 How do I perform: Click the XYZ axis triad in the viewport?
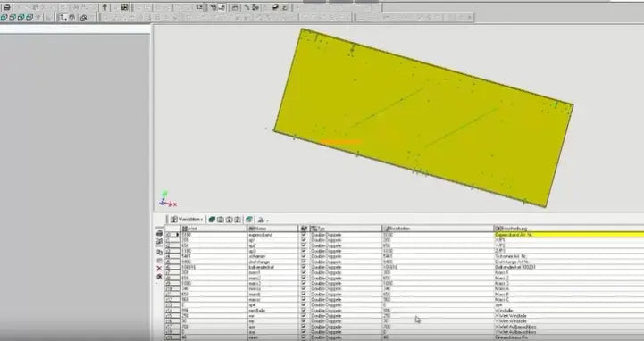168,199
